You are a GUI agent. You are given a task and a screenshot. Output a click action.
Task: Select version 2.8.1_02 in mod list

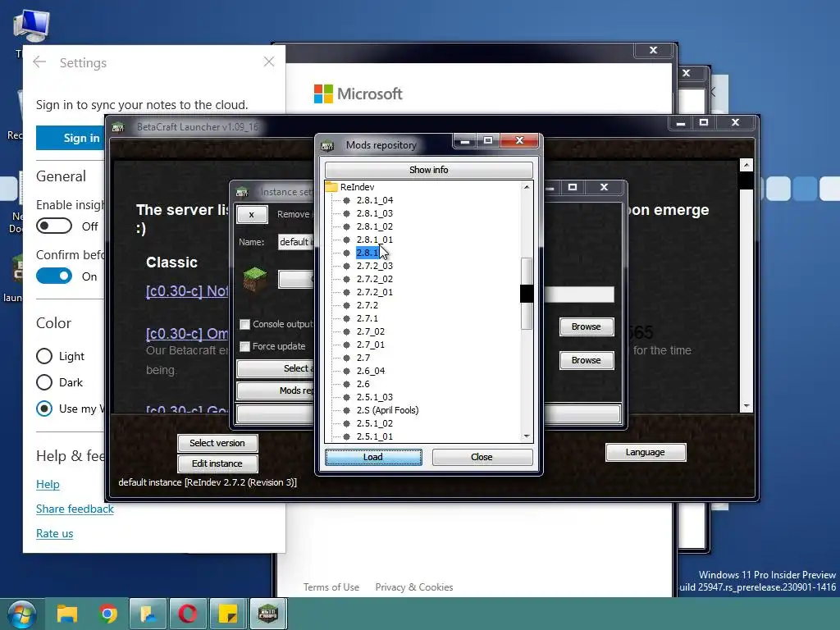tap(374, 226)
